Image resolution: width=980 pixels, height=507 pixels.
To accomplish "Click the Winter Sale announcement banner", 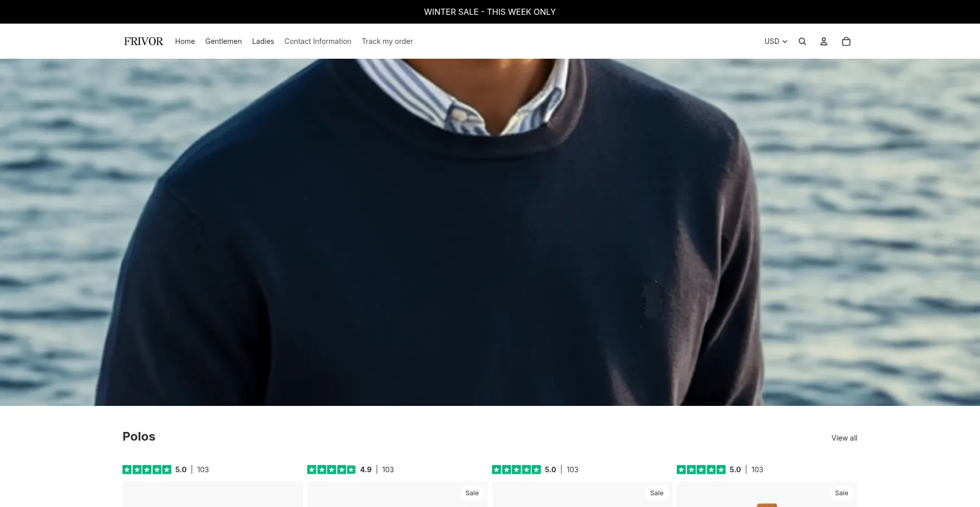I will click(489, 12).
